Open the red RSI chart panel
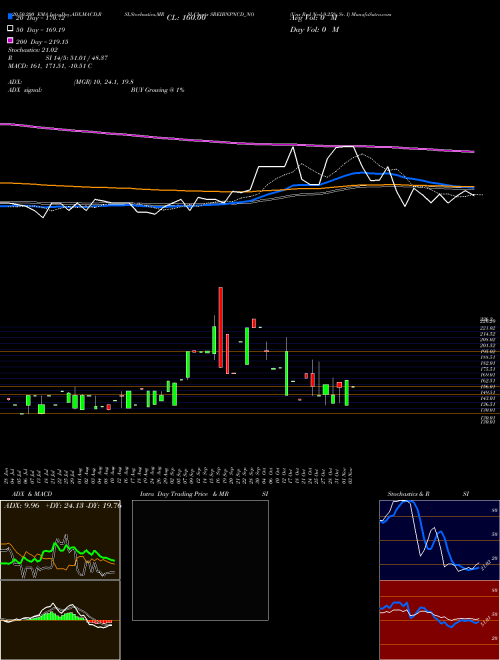The height and width of the screenshot is (660, 500). pos(439,620)
